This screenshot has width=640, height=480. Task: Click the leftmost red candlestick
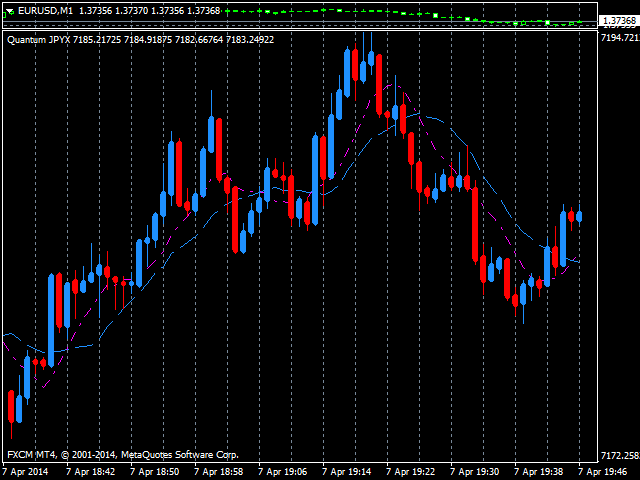click(11, 406)
